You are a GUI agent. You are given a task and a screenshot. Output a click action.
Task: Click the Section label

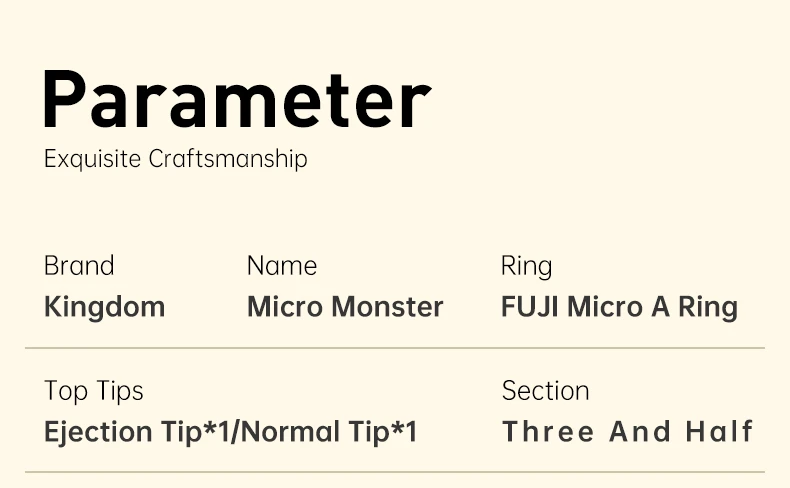pyautogui.click(x=545, y=391)
